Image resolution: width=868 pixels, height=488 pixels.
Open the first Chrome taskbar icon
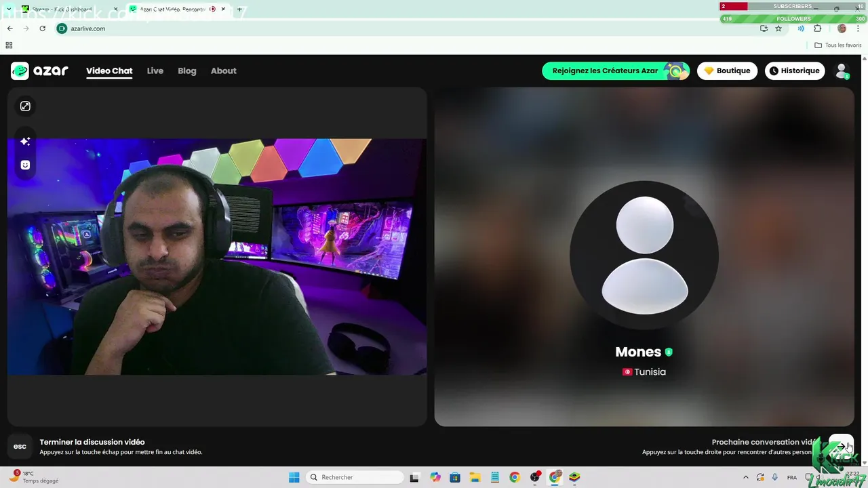515,477
